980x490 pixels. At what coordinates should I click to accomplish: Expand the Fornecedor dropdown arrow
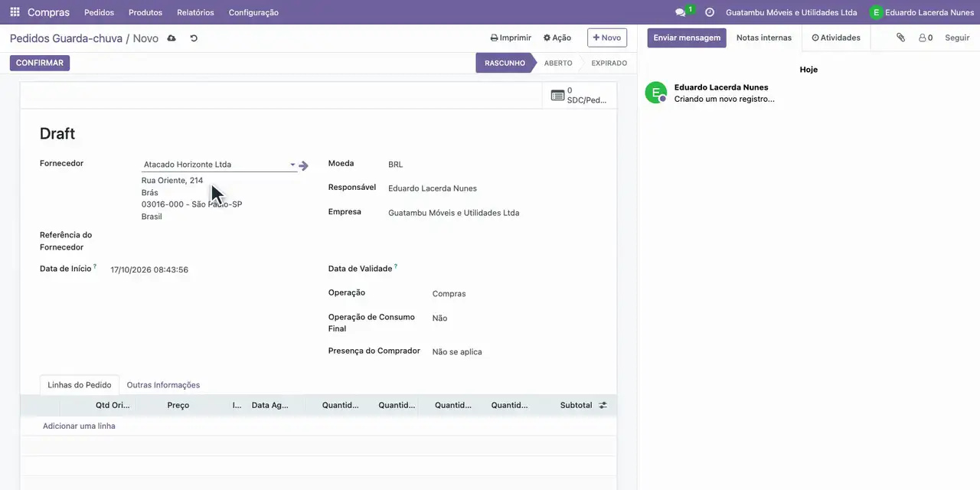tap(292, 165)
